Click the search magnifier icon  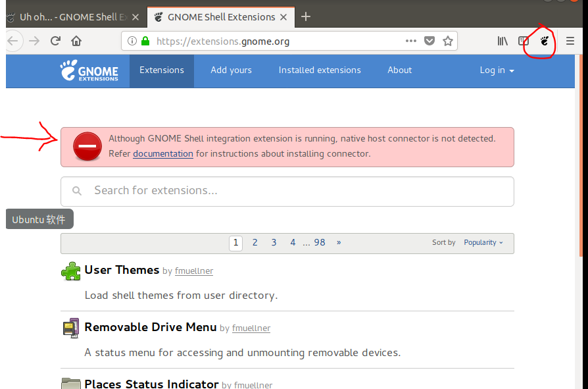pyautogui.click(x=77, y=191)
